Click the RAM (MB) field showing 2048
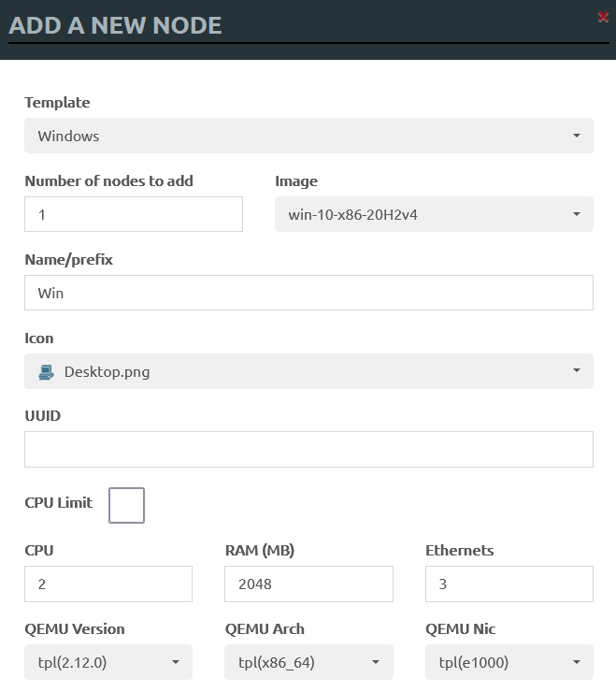Screen dimensions: 616x692 tap(308, 584)
